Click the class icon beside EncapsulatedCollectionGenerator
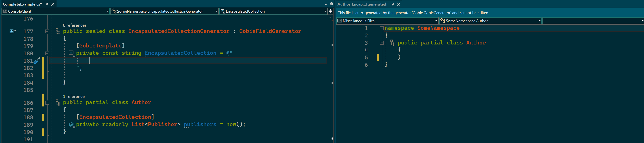This screenshot has height=143, width=644. pyautogui.click(x=58, y=31)
